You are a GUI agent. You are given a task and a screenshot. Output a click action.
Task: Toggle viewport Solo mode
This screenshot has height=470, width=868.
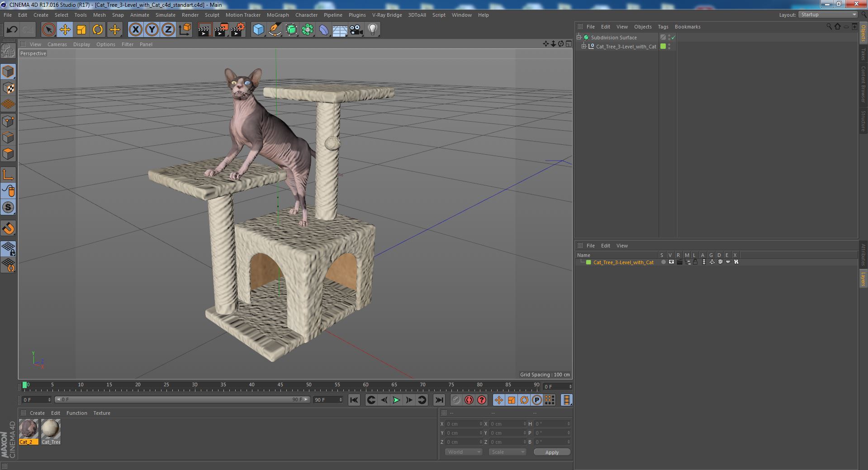pos(8,207)
